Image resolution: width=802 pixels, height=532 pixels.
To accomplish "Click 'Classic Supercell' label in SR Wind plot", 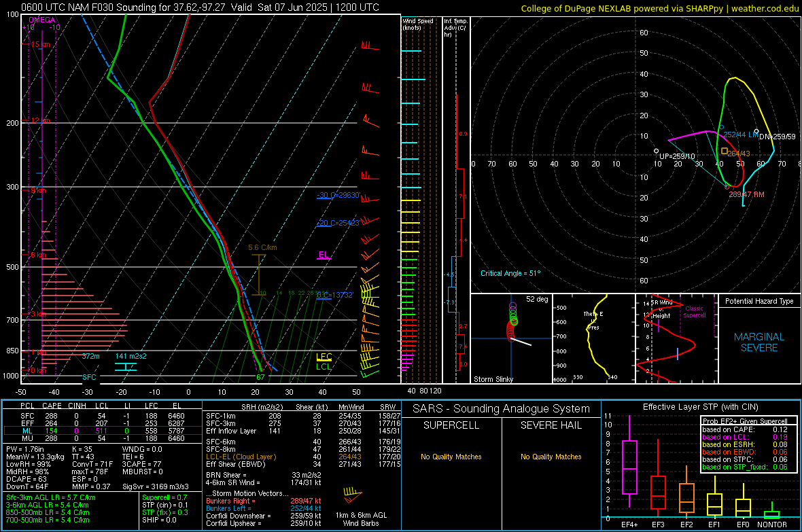I will click(x=694, y=312).
